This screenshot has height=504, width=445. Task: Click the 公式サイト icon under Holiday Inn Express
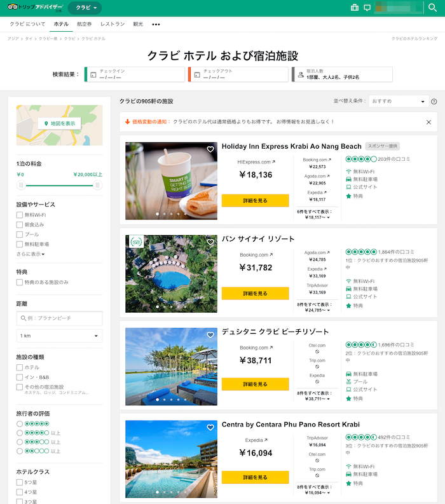click(x=348, y=187)
